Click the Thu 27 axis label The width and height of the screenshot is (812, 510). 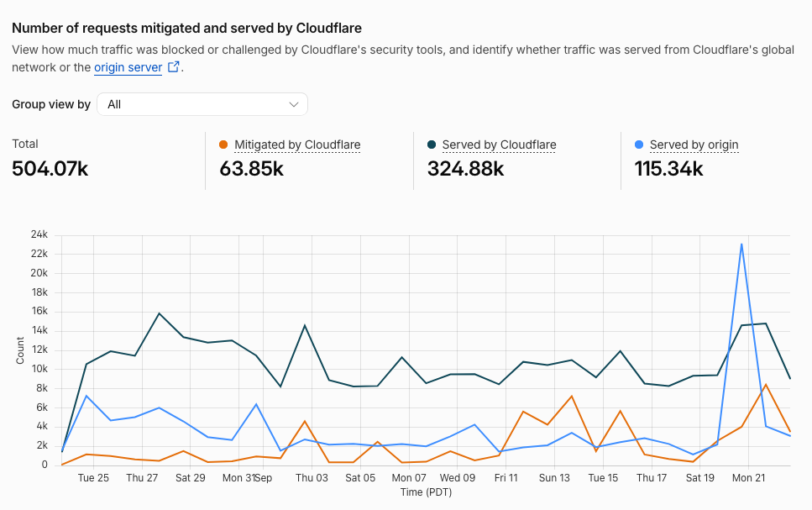pos(142,478)
